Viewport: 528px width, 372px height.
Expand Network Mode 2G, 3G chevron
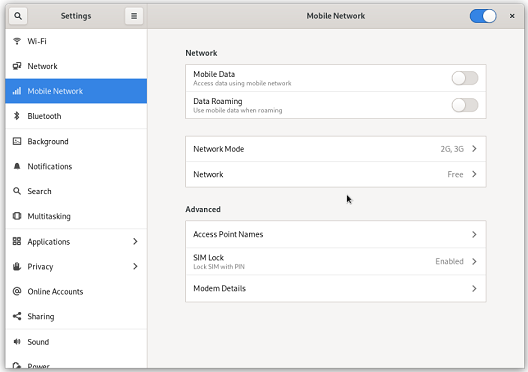(474, 148)
